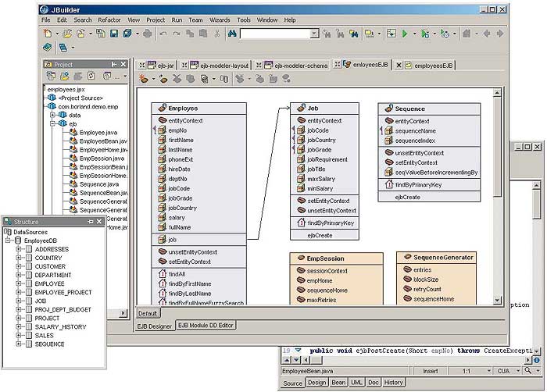Close the Structure pane with its X
Screen dimensions: 547x392
(99, 222)
